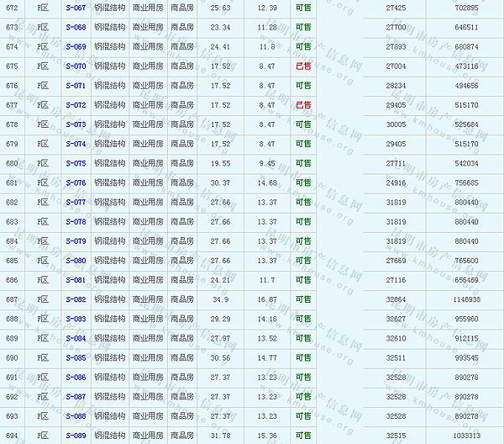This screenshot has height=444, width=504.
Task: Open the S-075 unit link
Action: coord(76,163)
